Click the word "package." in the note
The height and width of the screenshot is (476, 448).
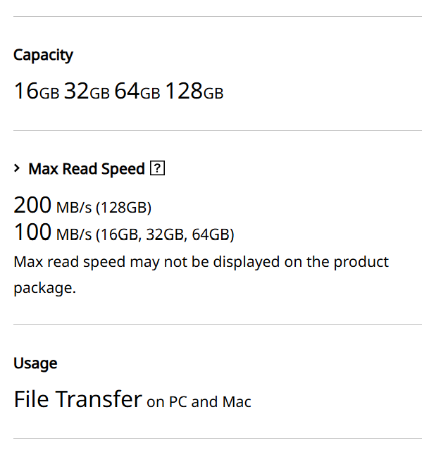pyautogui.click(x=44, y=289)
